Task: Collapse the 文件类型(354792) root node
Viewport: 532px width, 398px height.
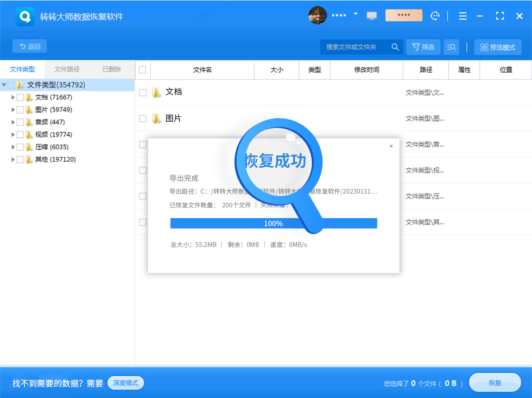Action: click(4, 85)
